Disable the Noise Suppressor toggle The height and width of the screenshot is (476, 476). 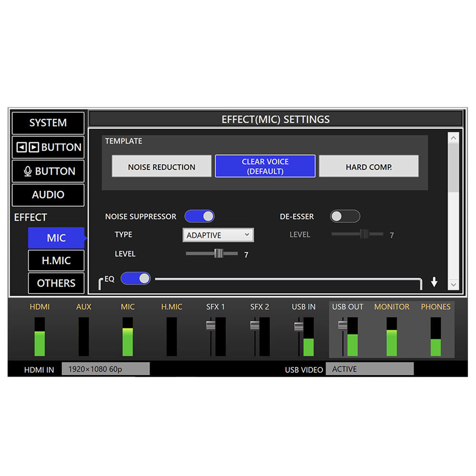[199, 217]
